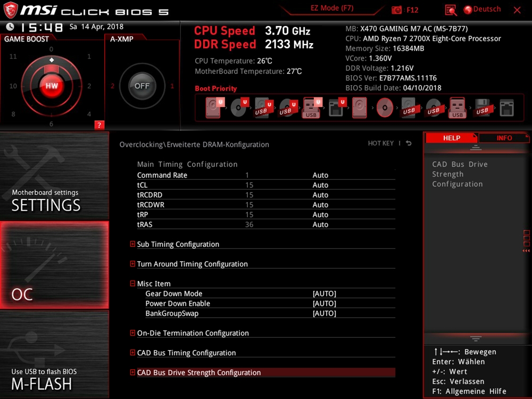The height and width of the screenshot is (399, 532).
Task: Pick the UEFI USB hard disk boot icon
Action: tap(264, 108)
